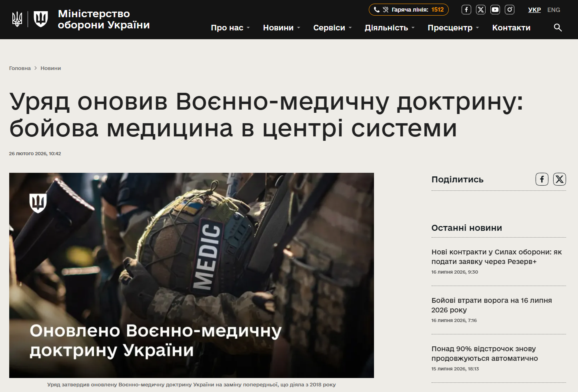The width and height of the screenshot is (578, 392).
Task: Call the Гаряча лінія 1512 hotline
Action: pos(409,10)
